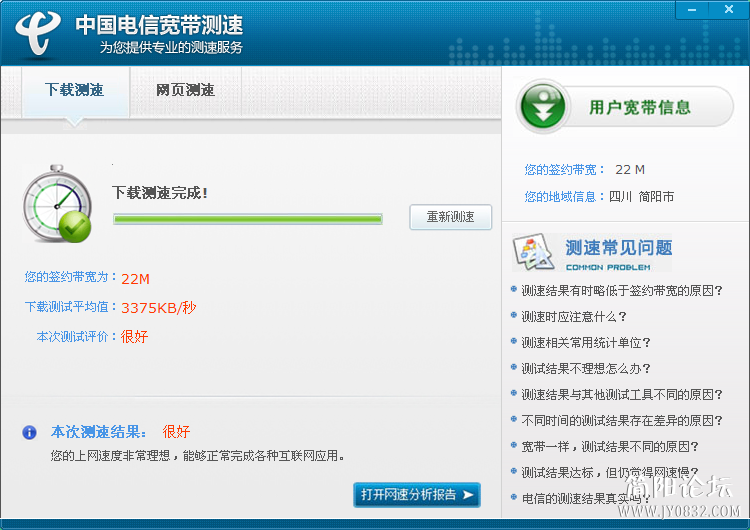
Task: Open FAQ 测速相关常用统计单位?
Action: (x=585, y=342)
